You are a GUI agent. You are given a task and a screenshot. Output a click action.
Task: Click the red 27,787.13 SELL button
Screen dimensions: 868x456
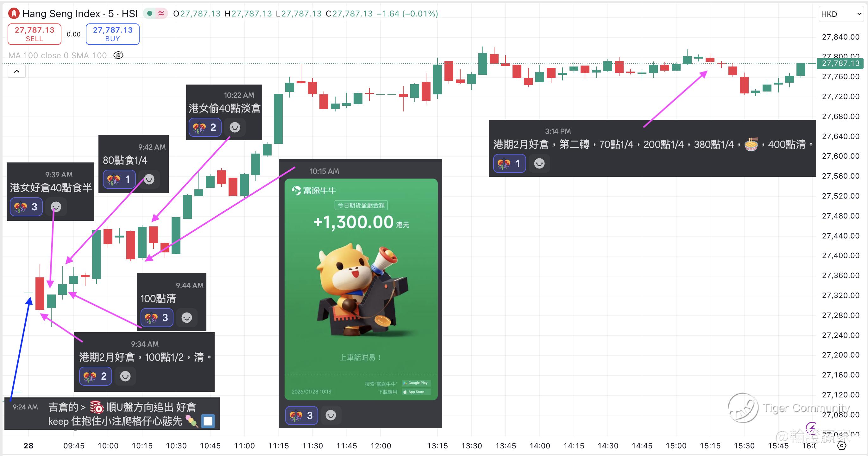click(35, 34)
